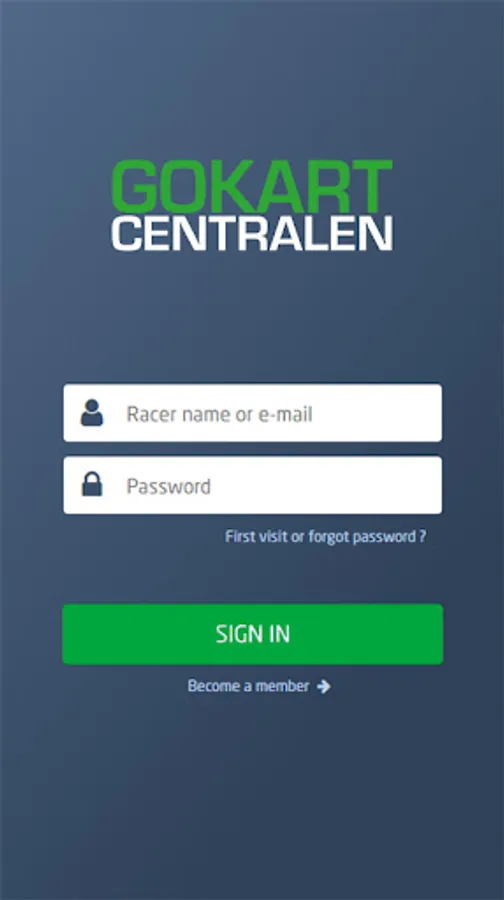Click the white CENTRALEN logo text
The width and height of the screenshot is (504, 900).
pos(251,234)
